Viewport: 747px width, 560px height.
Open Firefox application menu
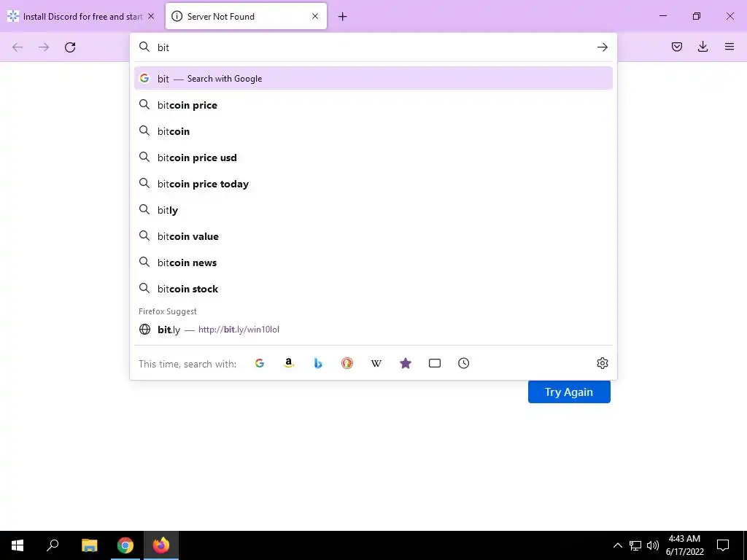click(x=729, y=47)
